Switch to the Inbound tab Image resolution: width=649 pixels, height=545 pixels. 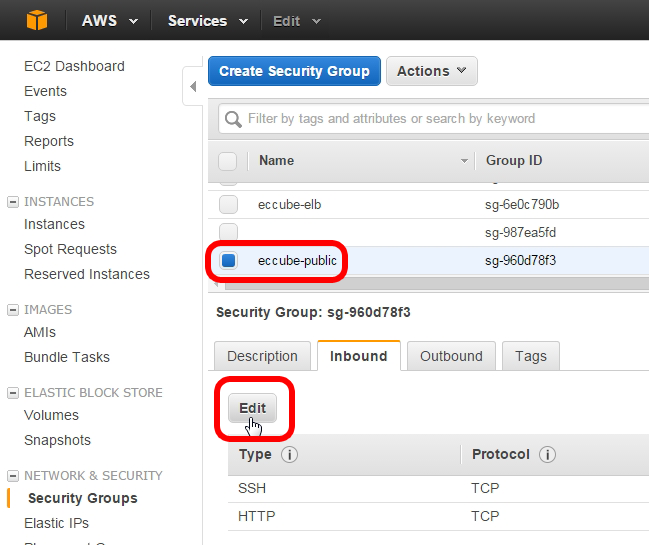359,356
